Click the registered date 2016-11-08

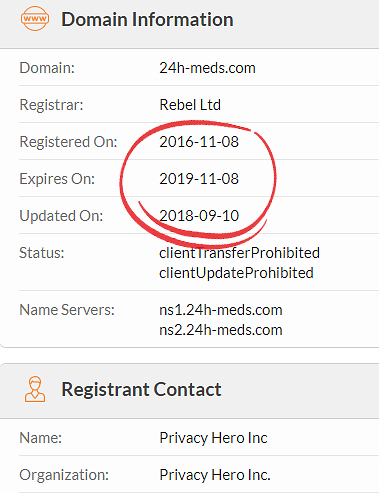coord(199,142)
